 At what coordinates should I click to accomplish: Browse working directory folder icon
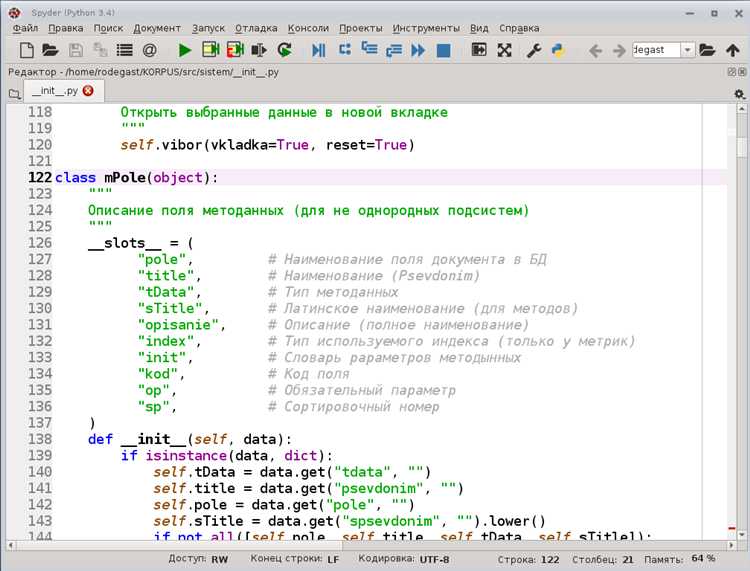coord(707,50)
